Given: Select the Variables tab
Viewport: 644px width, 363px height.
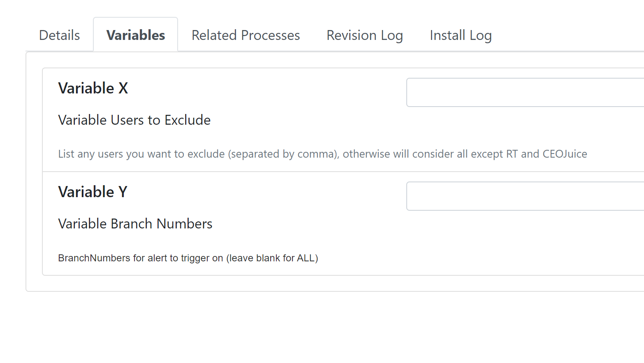Looking at the screenshot, I should point(136,35).
